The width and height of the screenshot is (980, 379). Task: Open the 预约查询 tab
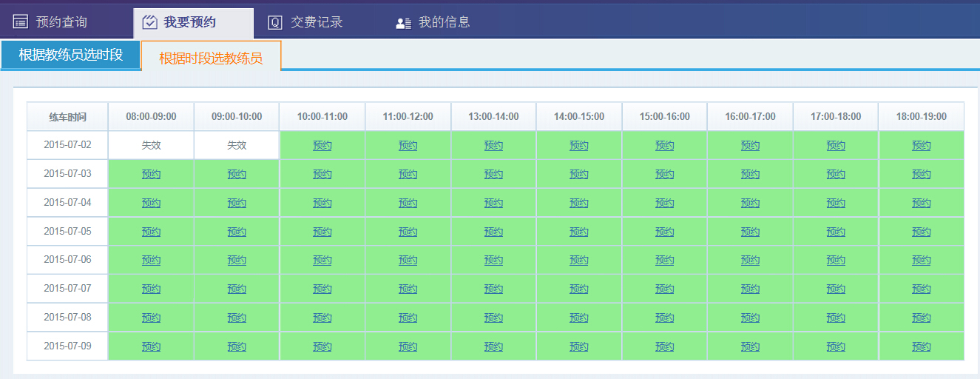coord(61,22)
